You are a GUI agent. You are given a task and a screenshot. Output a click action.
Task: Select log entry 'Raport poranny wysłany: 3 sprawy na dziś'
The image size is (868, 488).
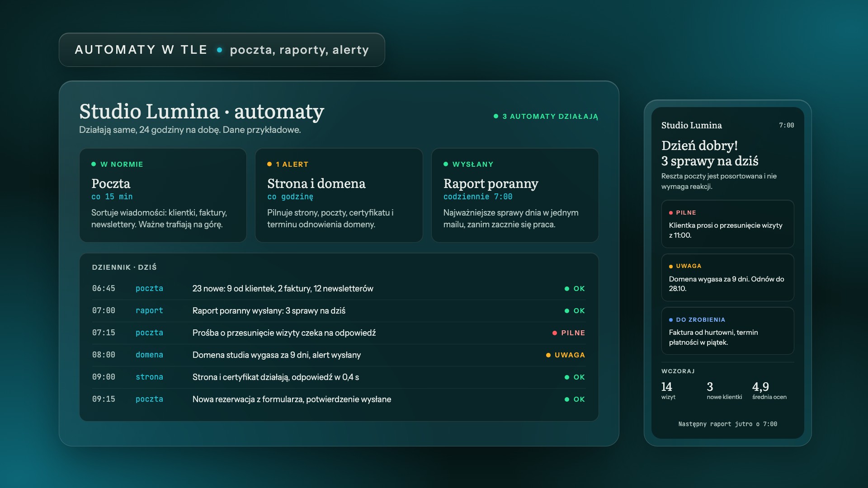[x=339, y=311]
